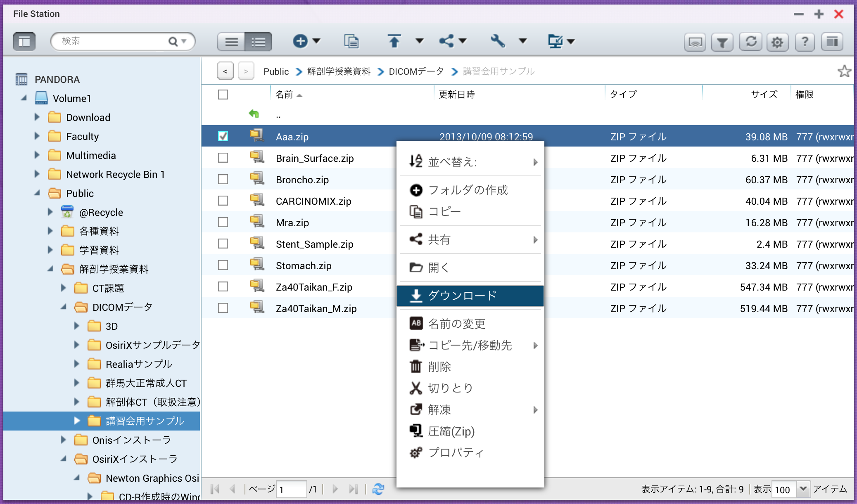Viewport: 857px width, 504px height.
Task: Click the search input field
Action: (114, 41)
